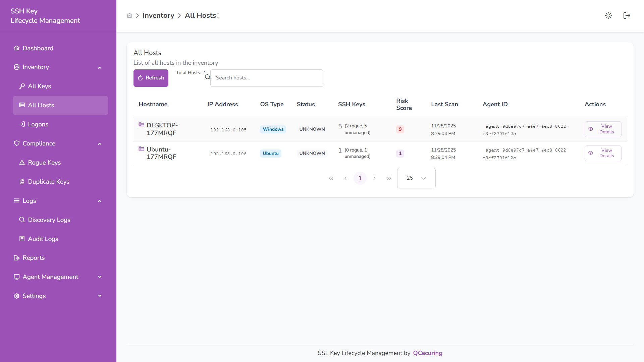
Task: Click the red risk score 9 badge
Action: [x=400, y=129]
